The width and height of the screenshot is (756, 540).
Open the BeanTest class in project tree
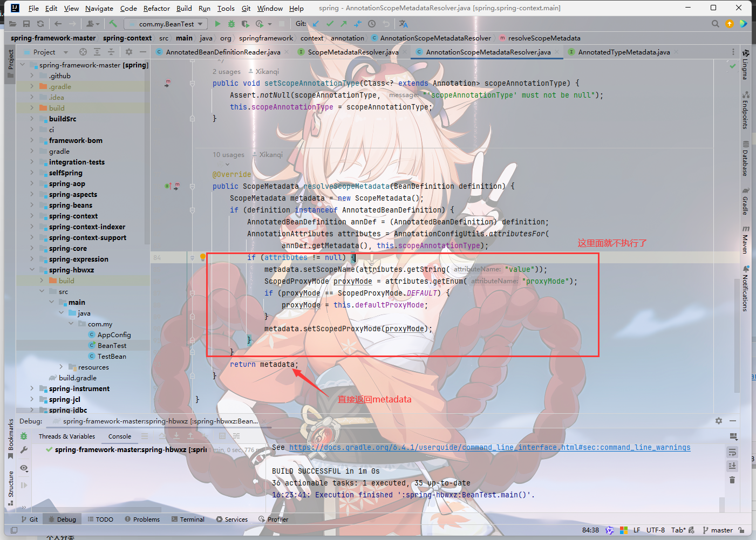point(112,345)
